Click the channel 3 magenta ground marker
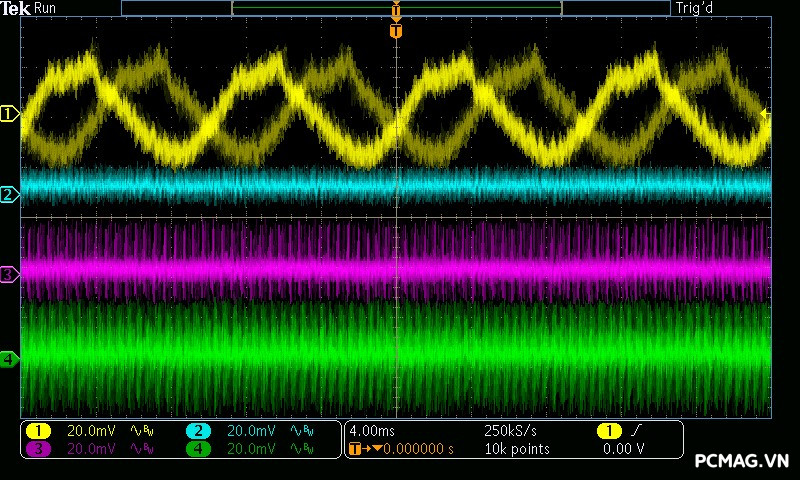Image resolution: width=800 pixels, height=480 pixels. pos(9,273)
